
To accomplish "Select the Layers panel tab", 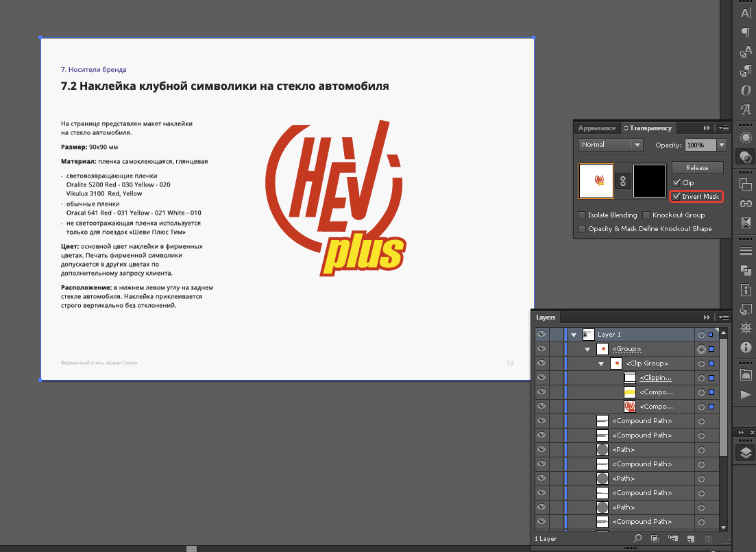I will point(546,317).
